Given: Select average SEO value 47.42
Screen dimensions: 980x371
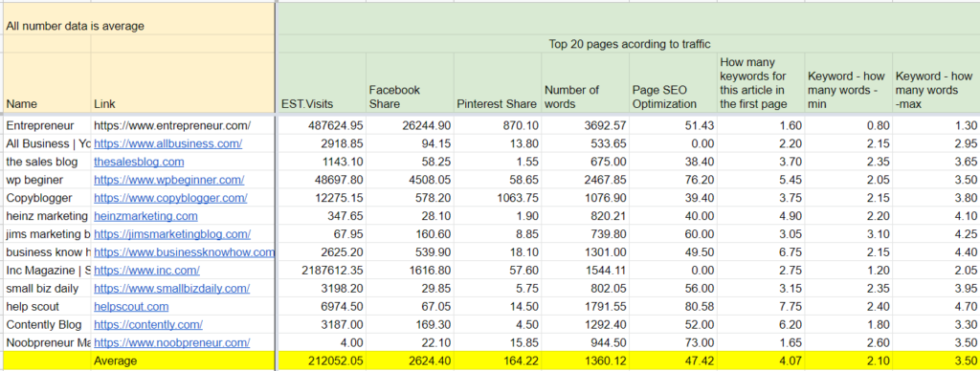Looking at the screenshot, I should pos(673,361).
